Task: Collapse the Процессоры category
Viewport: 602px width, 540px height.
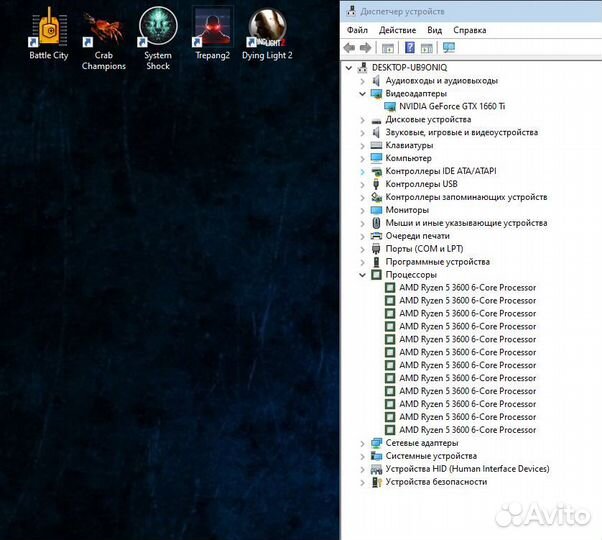Action: [362, 275]
